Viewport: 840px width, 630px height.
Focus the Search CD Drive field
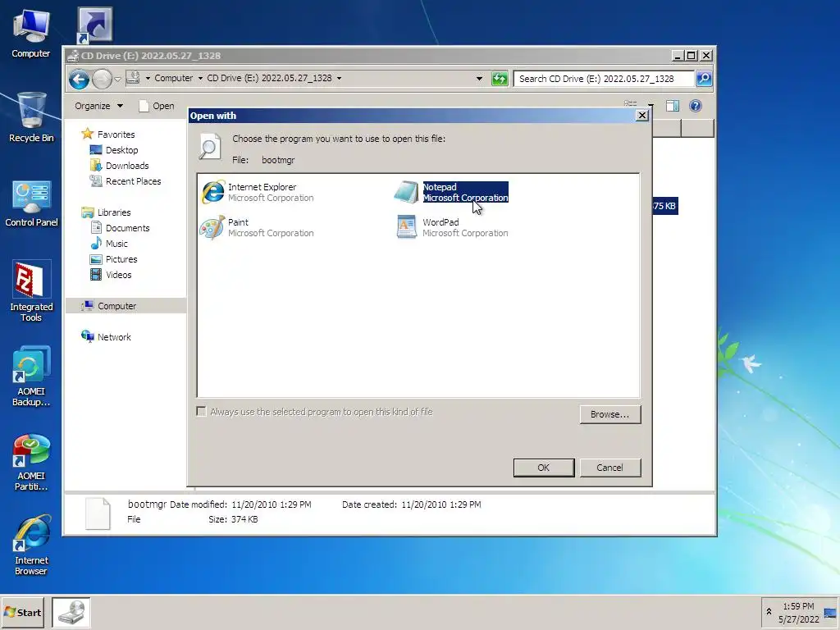(x=604, y=79)
